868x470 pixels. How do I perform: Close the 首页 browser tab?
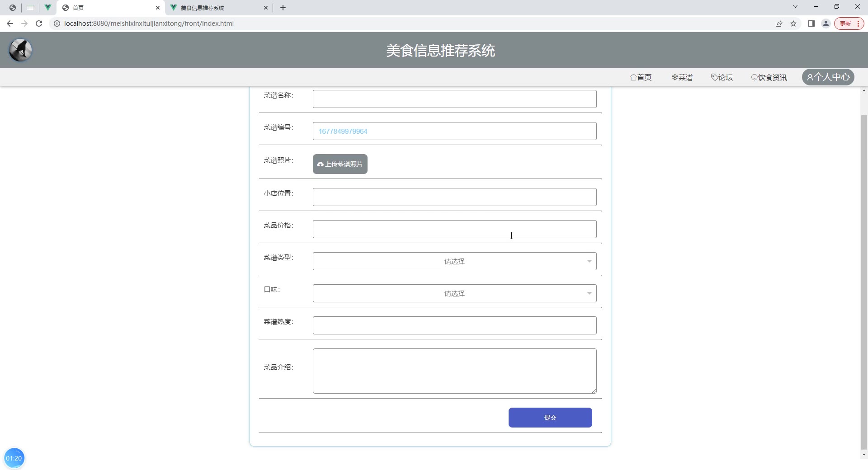click(x=158, y=8)
